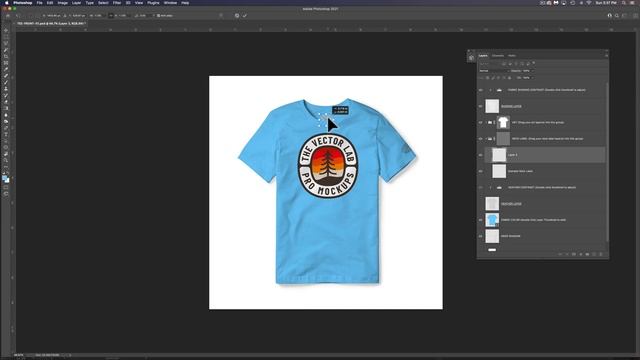Select the Clone Stamp tool
640x360 pixels.
(6, 89)
